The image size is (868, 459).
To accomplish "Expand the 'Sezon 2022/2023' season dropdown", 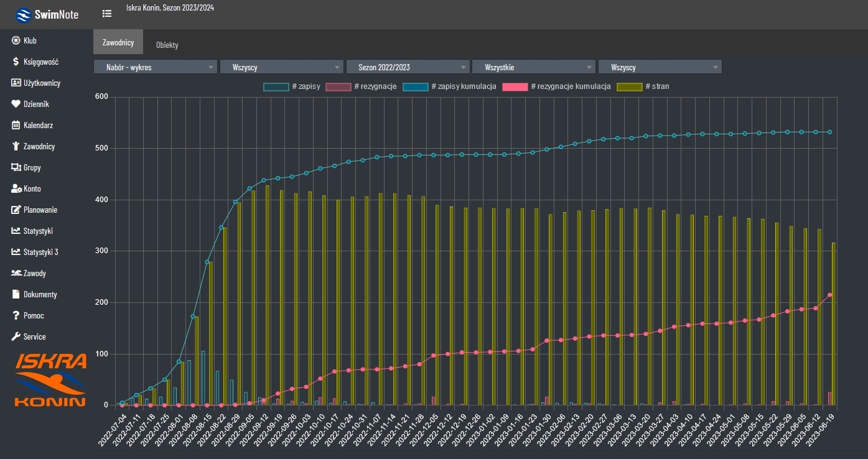I will click(407, 67).
